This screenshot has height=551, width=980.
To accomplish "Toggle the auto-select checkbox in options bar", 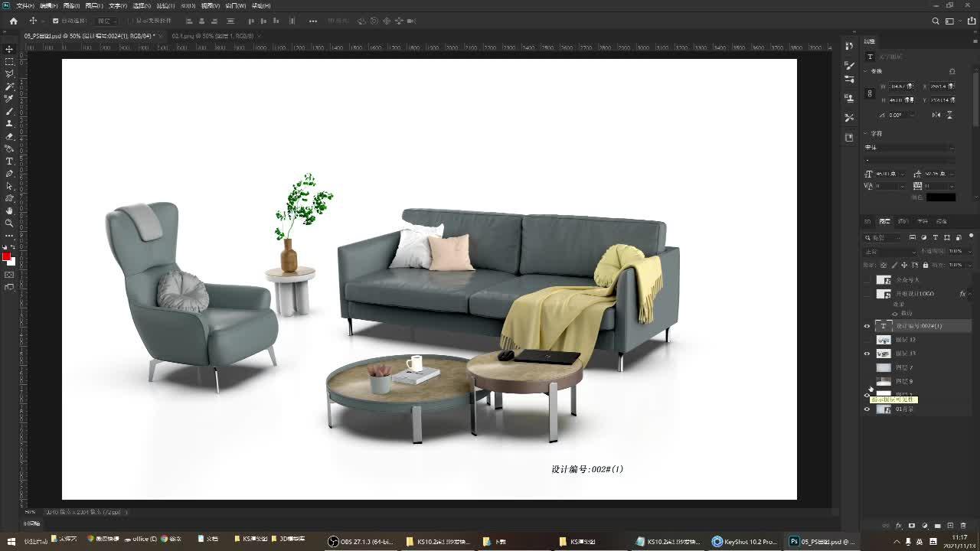I will 55,21.
